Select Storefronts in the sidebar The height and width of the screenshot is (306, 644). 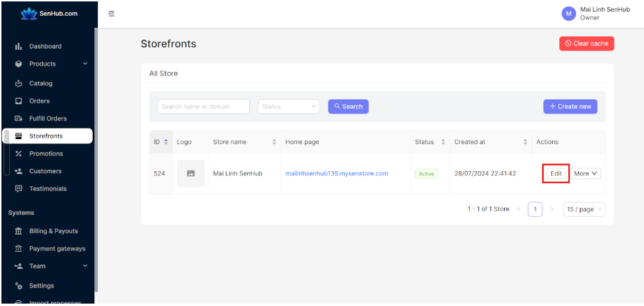point(47,136)
